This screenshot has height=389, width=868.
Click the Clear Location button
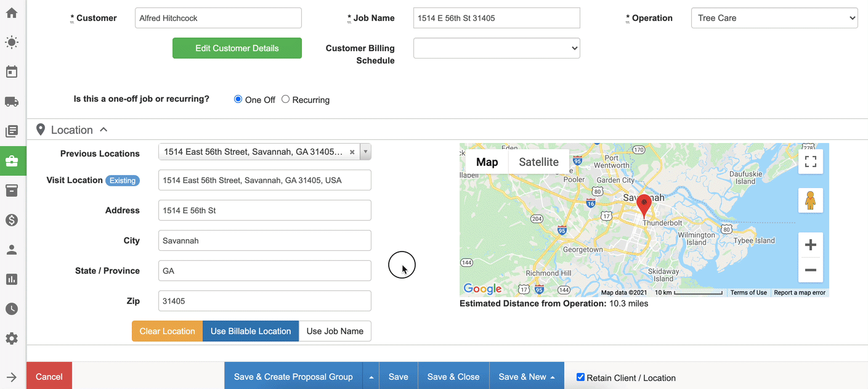pyautogui.click(x=167, y=331)
